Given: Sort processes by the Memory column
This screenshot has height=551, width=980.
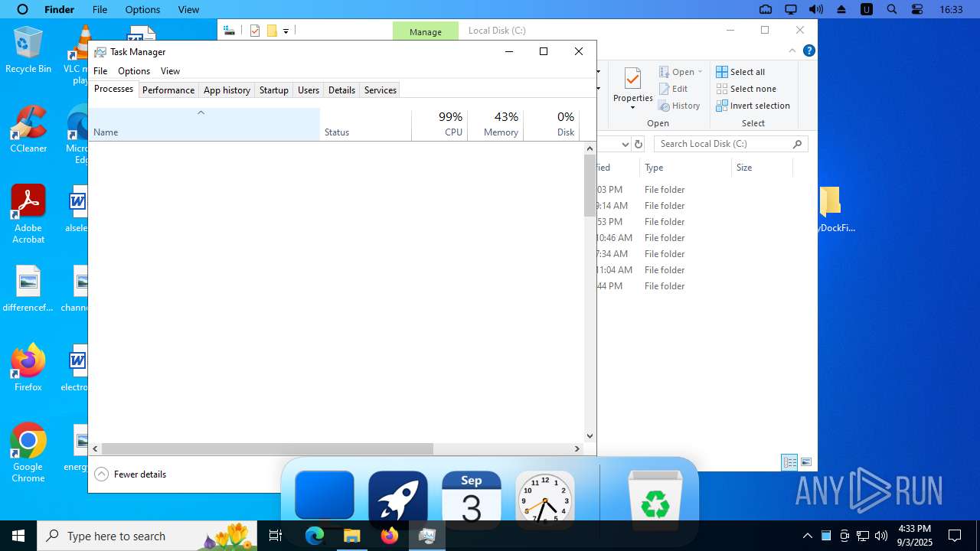Looking at the screenshot, I should tap(495, 125).
